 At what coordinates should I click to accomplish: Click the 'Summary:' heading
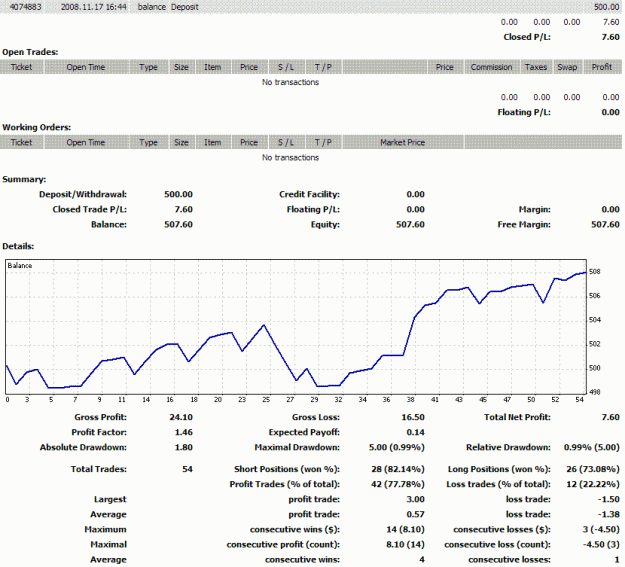click(x=24, y=179)
